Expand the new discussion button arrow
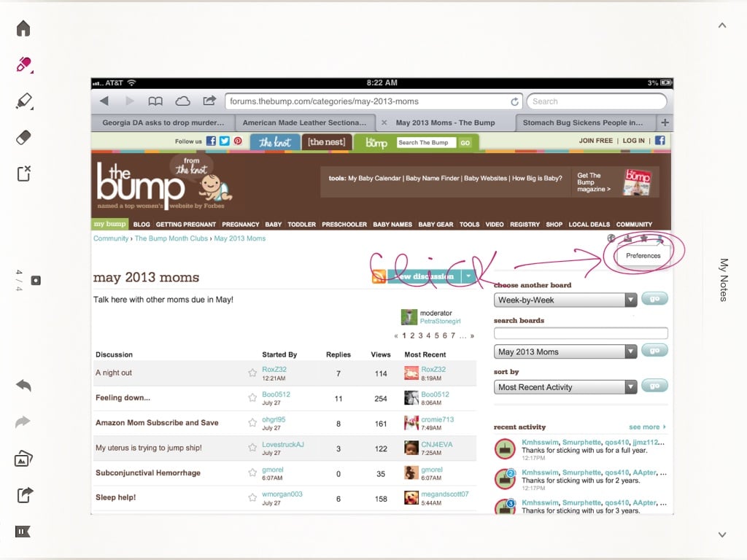This screenshot has width=747, height=560. (469, 276)
